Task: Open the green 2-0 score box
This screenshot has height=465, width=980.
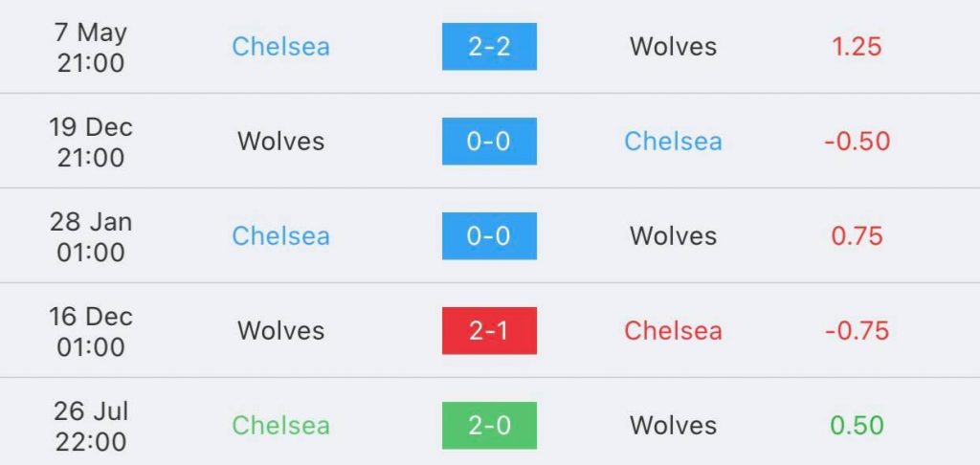Action: 489,426
